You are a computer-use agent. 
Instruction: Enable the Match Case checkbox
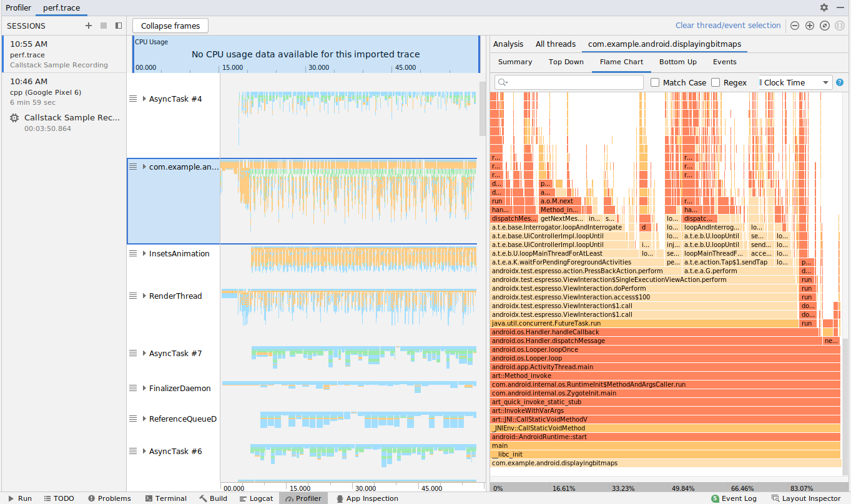pyautogui.click(x=655, y=82)
